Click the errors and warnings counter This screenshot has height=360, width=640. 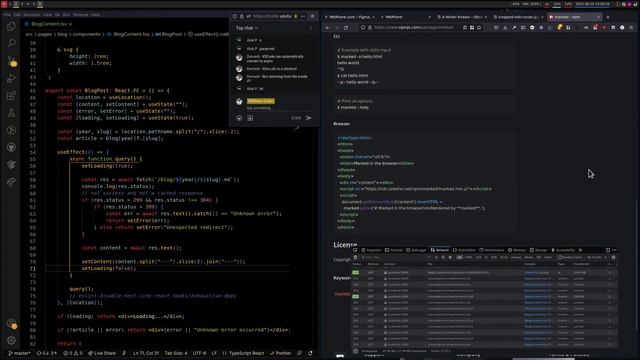pos(73,353)
